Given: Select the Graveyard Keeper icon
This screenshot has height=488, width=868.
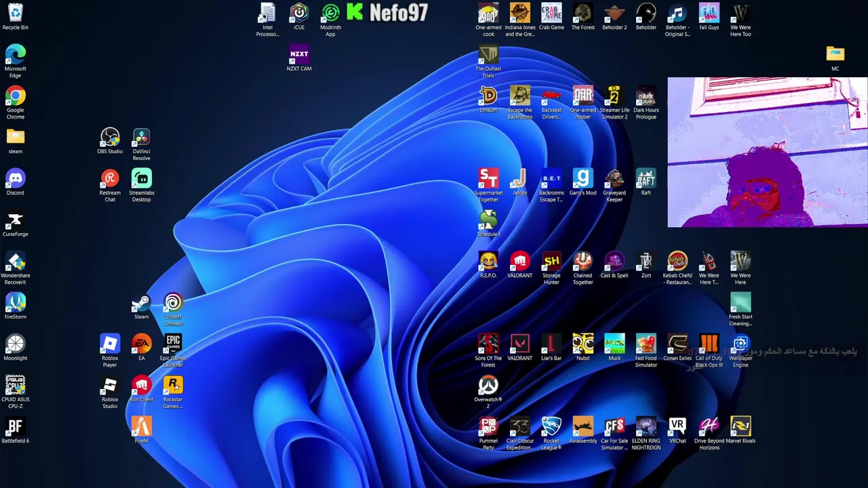Looking at the screenshot, I should pos(614,186).
